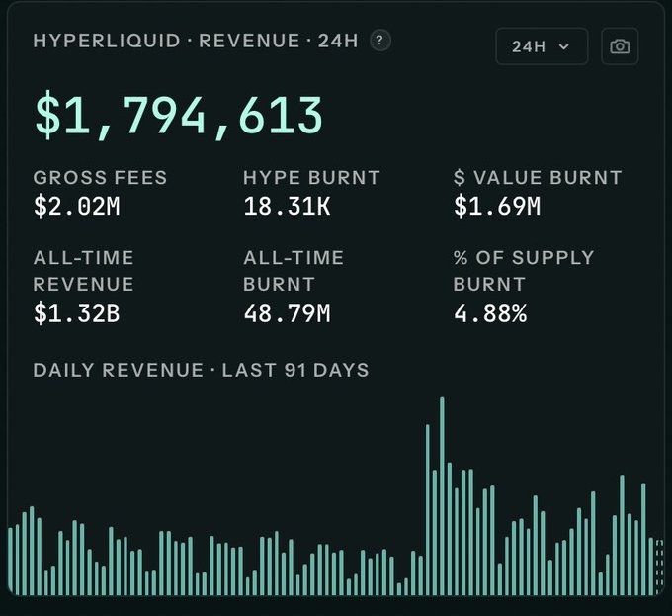Click the Daily Revenue Last 91 Days heading

(x=201, y=370)
